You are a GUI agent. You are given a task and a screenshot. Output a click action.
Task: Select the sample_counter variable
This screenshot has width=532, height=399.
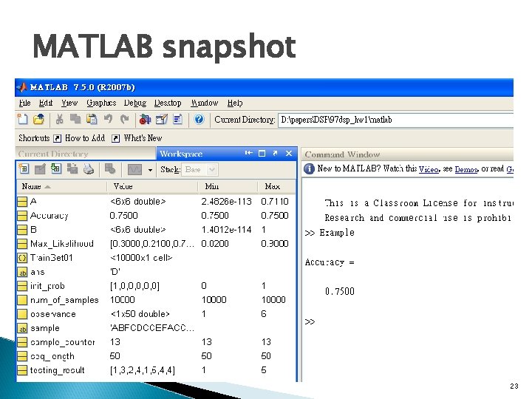pyautogui.click(x=156, y=342)
